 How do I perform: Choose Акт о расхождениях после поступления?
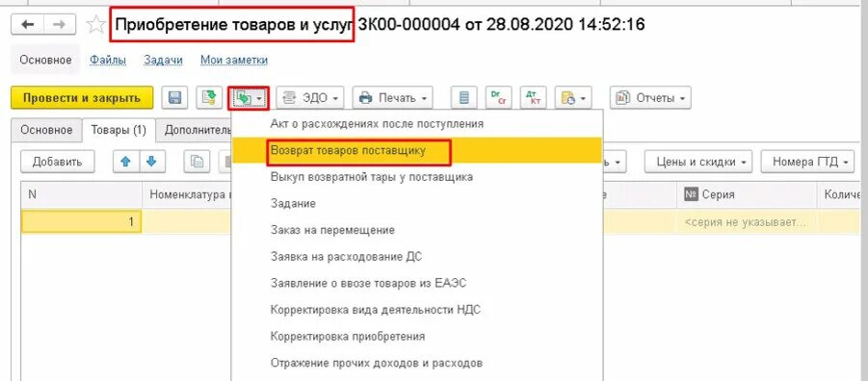tap(417, 124)
